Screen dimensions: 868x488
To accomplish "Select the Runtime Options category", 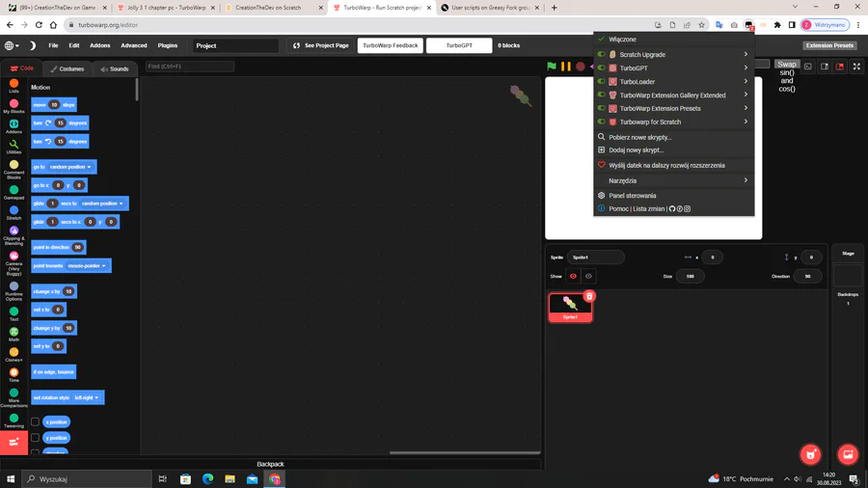I will pos(14,291).
